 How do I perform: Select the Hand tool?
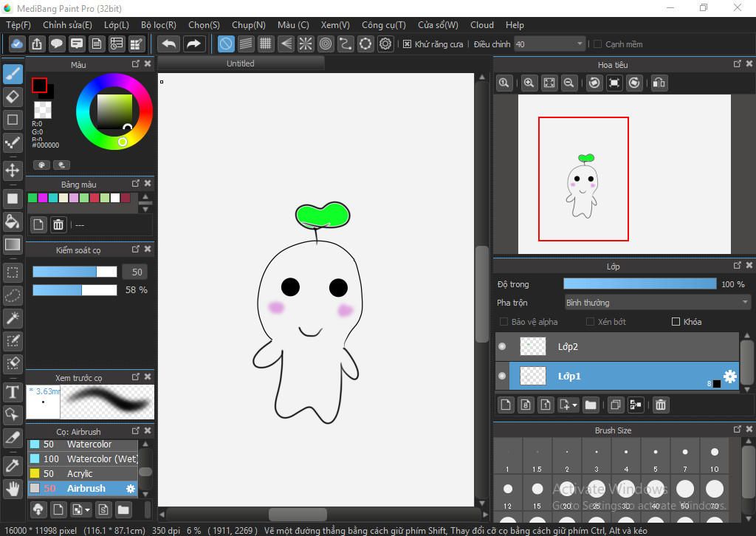pyautogui.click(x=13, y=489)
